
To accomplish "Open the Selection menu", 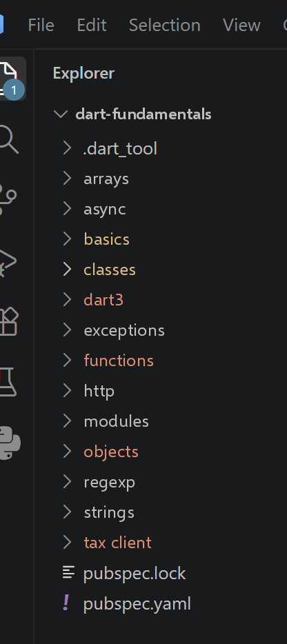I will (x=164, y=26).
